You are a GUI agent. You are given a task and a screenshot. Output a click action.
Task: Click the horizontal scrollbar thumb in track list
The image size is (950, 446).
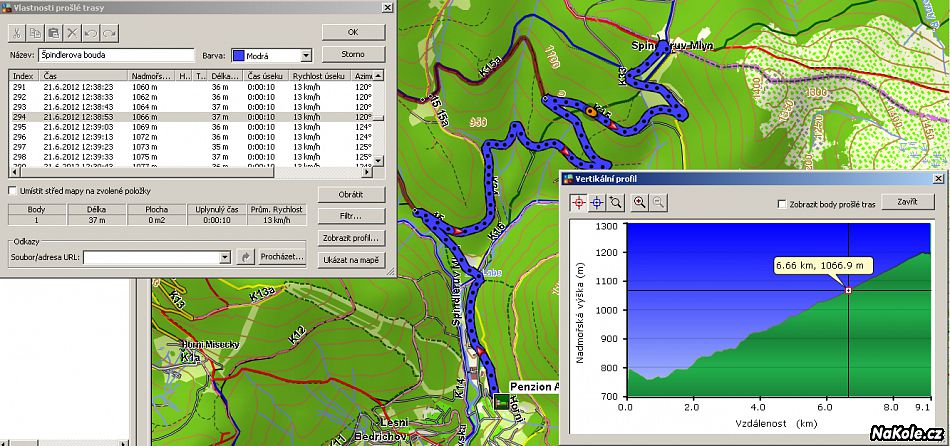coord(147,173)
